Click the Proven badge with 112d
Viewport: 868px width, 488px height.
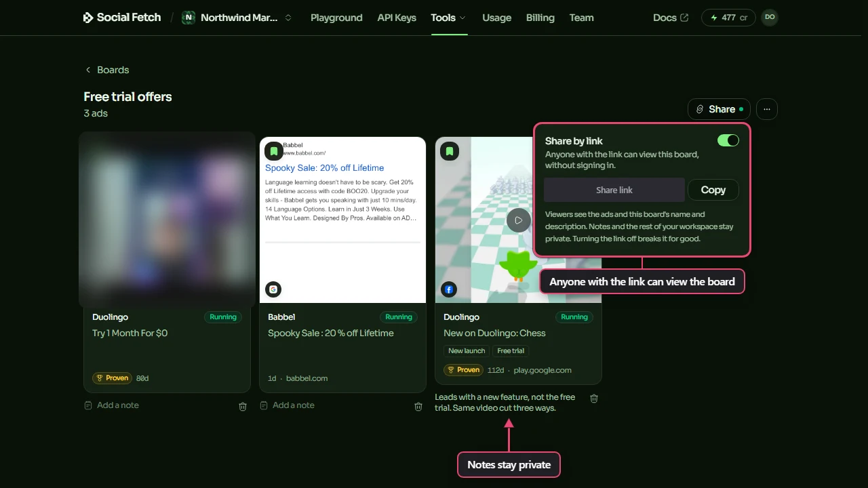tap(464, 370)
